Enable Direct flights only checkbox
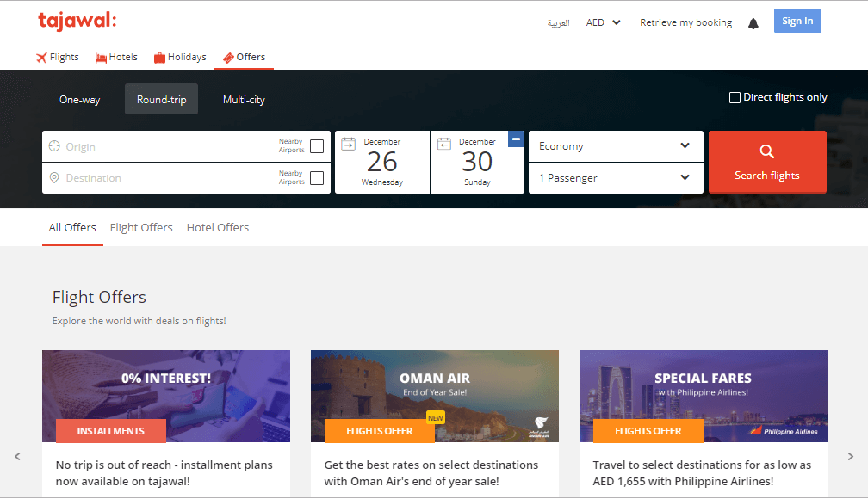The height and width of the screenshot is (499, 868). tap(735, 98)
